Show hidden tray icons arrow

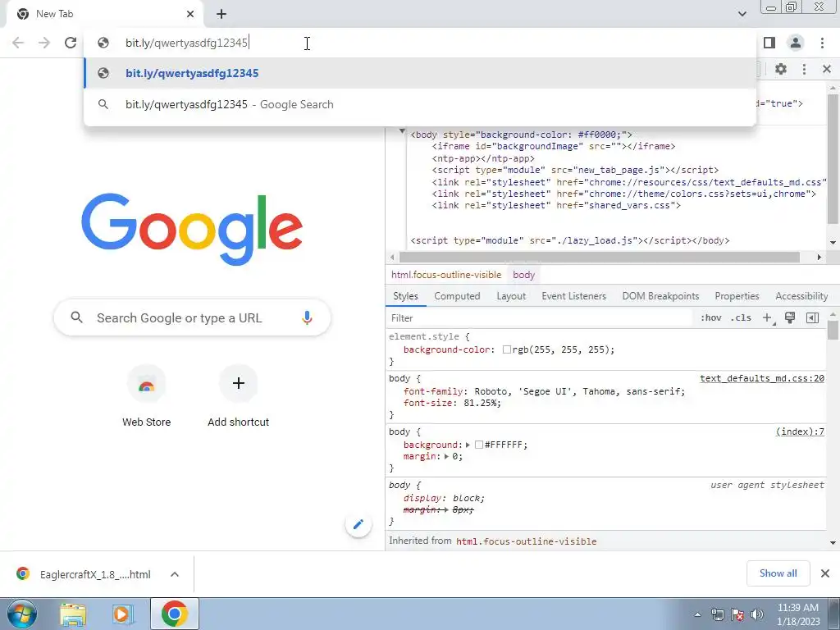[697, 614]
